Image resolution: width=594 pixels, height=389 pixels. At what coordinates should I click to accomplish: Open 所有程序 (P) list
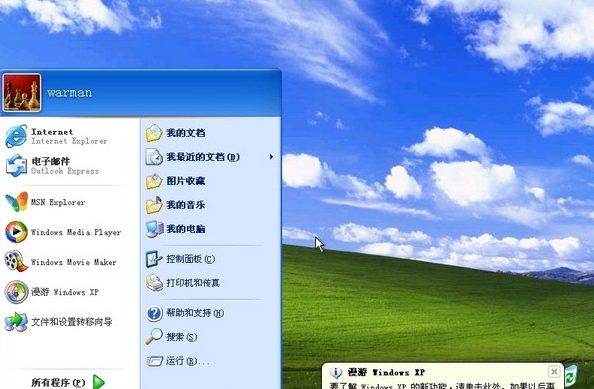[x=58, y=383]
